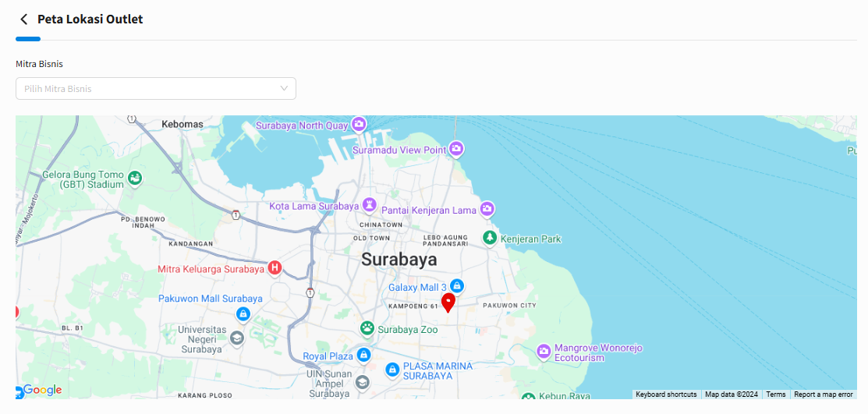Open the map Terms link
The height and width of the screenshot is (414, 868).
(x=775, y=395)
